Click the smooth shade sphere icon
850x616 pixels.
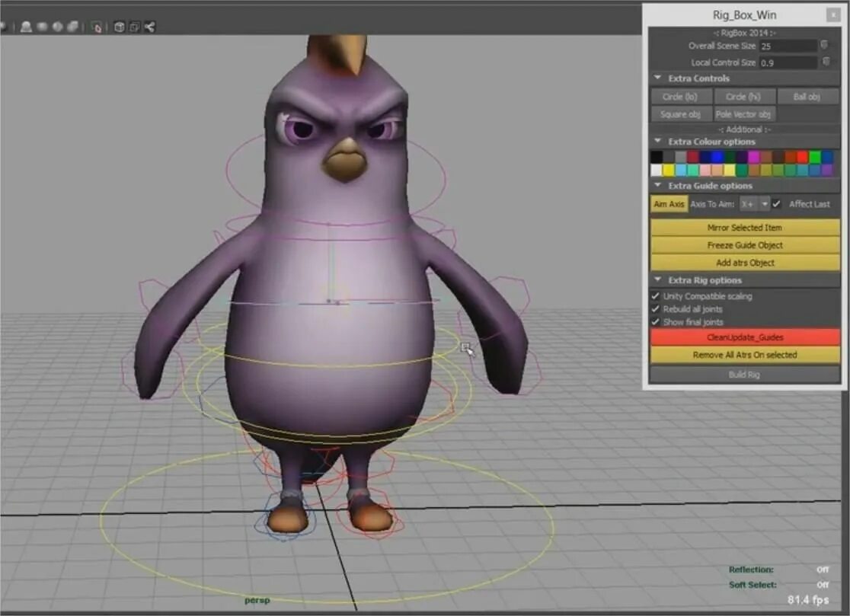(x=42, y=27)
